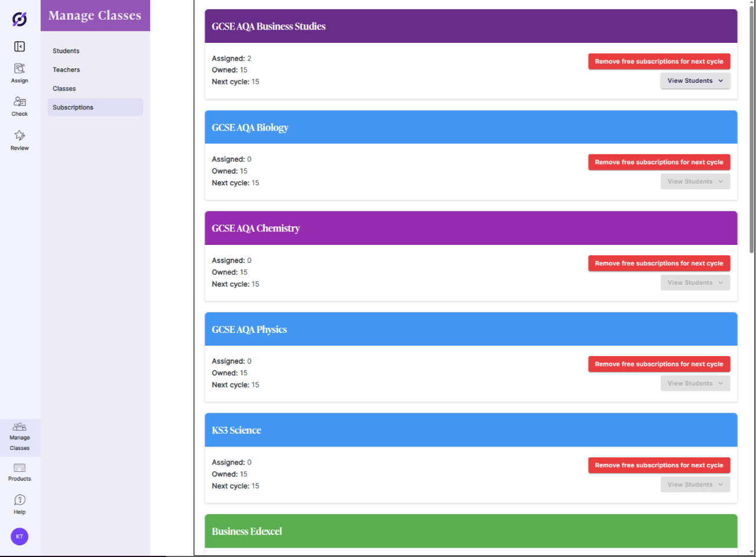Expand View Students for GCSE AQA Biology
This screenshot has width=756, height=557.
[695, 181]
